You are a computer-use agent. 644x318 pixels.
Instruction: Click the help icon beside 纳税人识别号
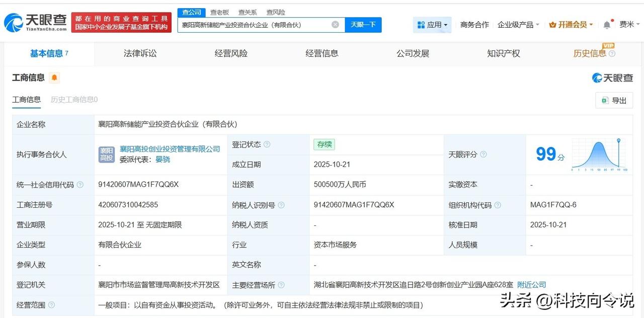click(x=282, y=205)
